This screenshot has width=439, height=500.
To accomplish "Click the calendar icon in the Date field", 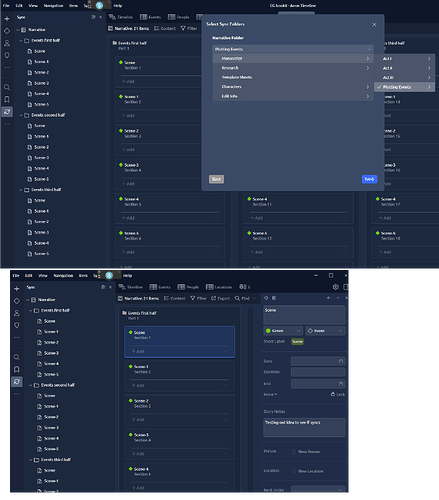I will (341, 361).
